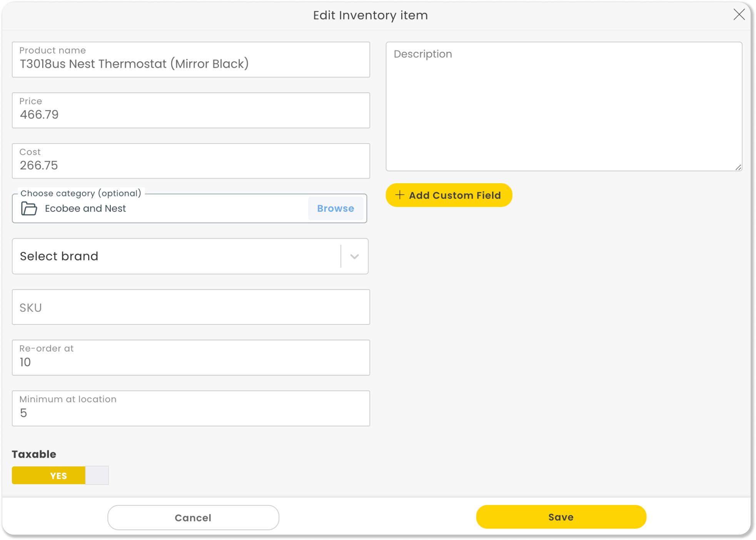This screenshot has height=540, width=756.
Task: Click Add Custom Field
Action: [449, 195]
